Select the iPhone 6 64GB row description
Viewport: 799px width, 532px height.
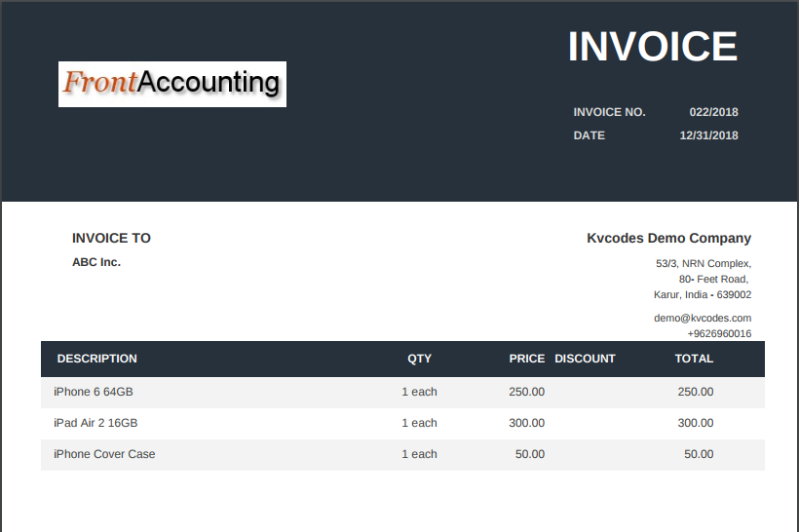pyautogui.click(x=94, y=392)
